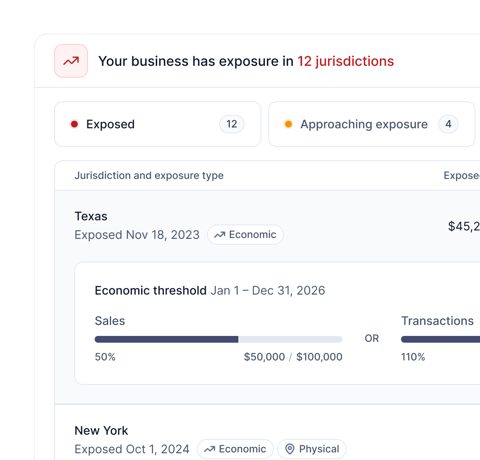Click 'Exposed Nov 18, 2023' date text
This screenshot has height=460, width=480.
point(137,235)
